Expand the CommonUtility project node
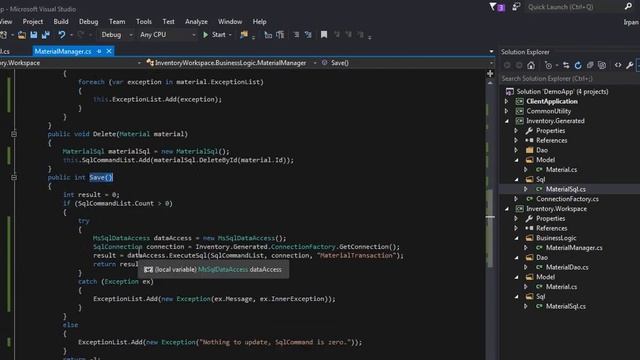 coord(507,111)
